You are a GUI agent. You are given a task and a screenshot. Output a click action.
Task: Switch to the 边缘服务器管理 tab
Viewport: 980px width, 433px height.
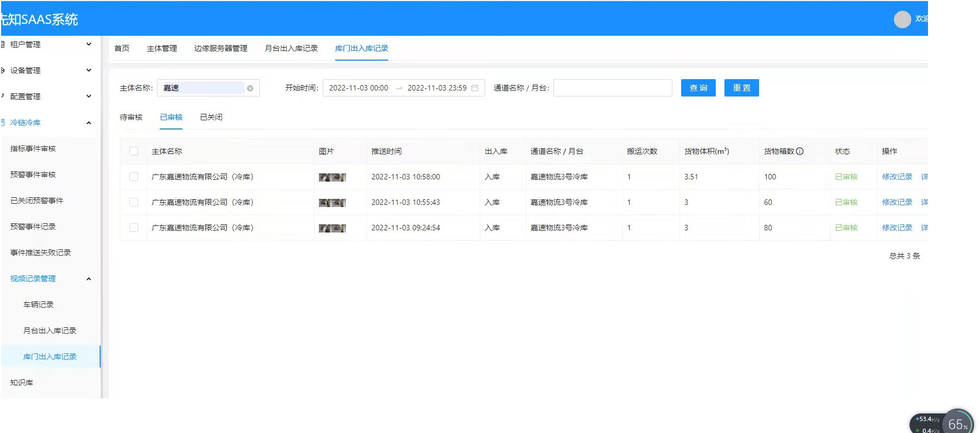(221, 48)
